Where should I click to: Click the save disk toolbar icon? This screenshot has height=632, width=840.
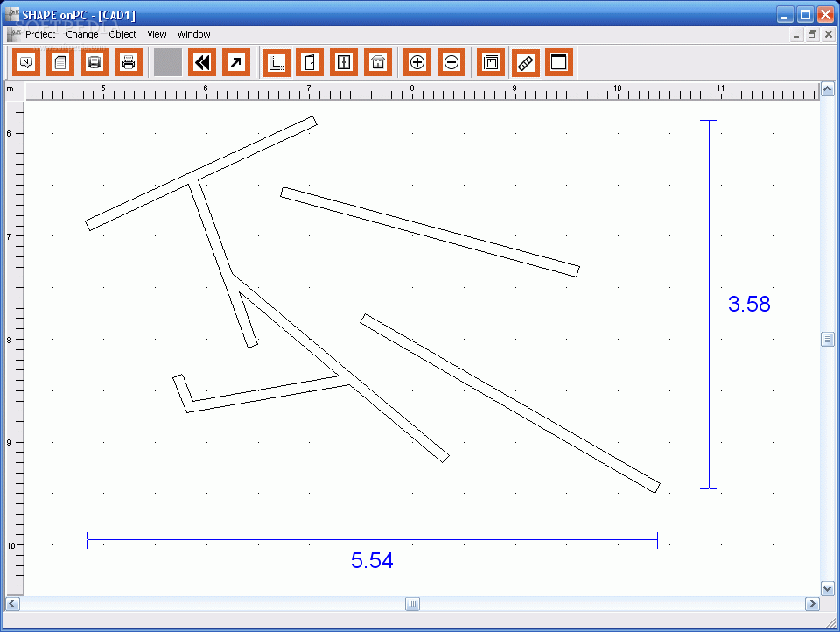coord(94,63)
